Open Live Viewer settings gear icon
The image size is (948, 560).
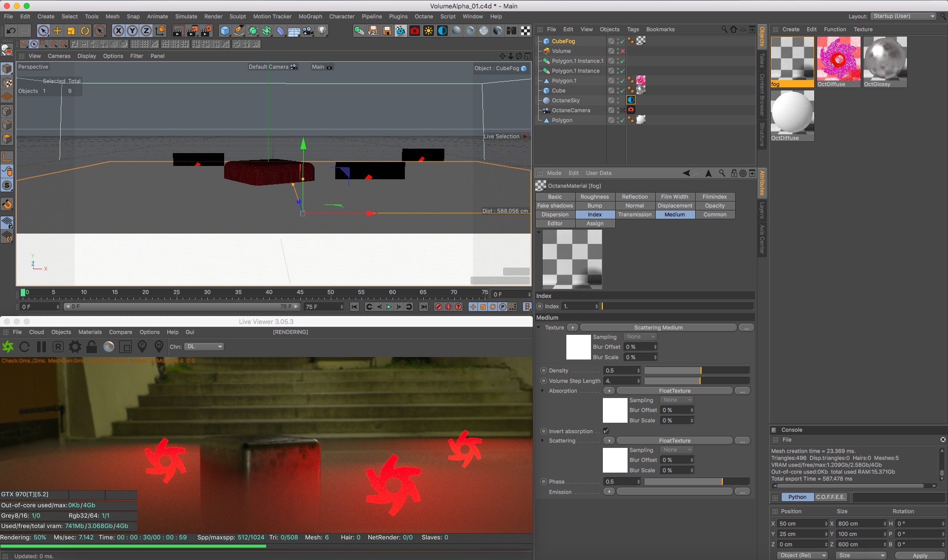[75, 347]
